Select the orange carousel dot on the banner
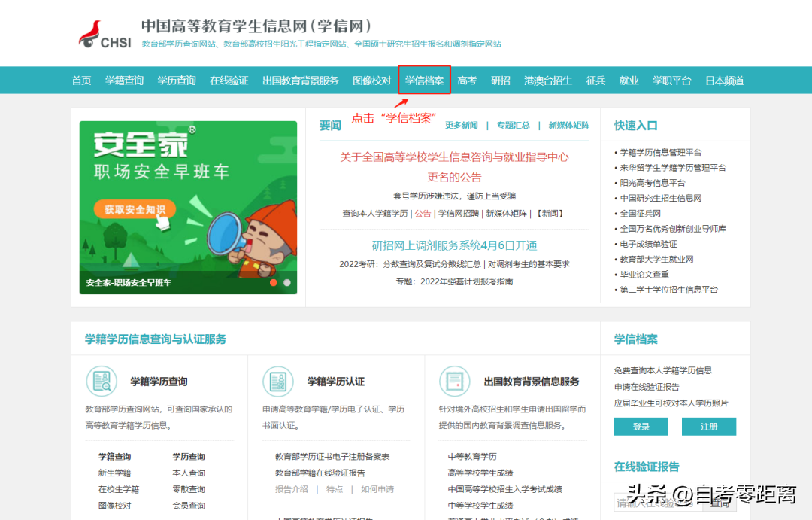This screenshot has height=520, width=812. pos(274,282)
